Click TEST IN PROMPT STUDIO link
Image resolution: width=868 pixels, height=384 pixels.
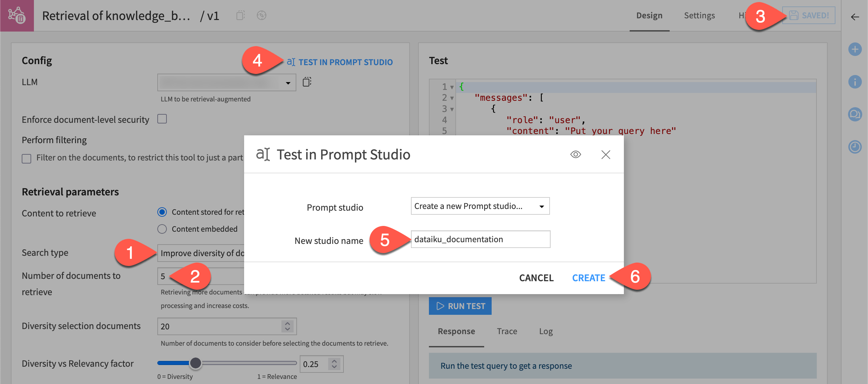click(340, 62)
